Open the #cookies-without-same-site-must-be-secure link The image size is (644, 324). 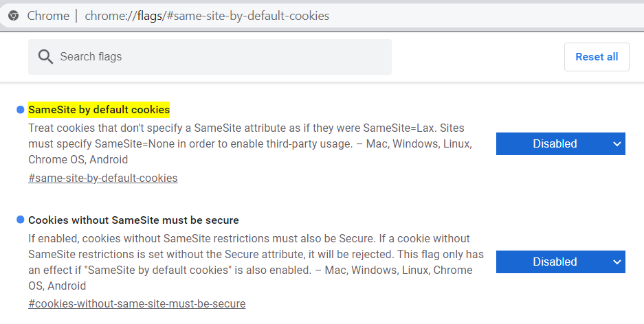pos(137,303)
